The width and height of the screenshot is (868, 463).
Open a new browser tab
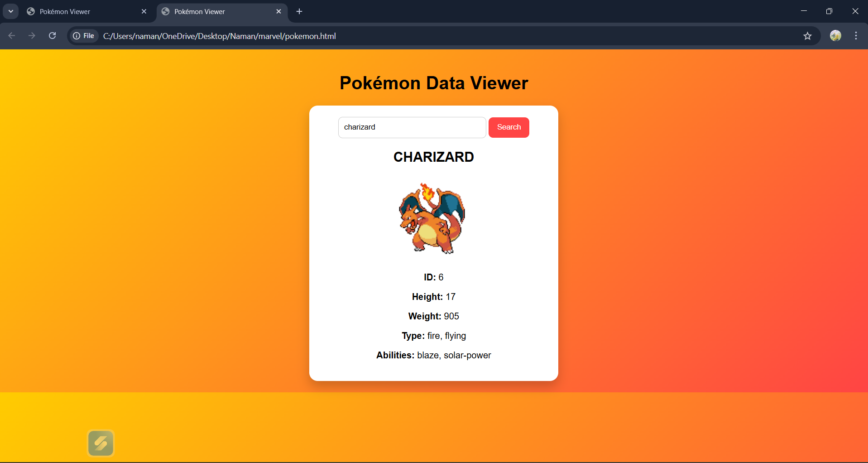(299, 12)
